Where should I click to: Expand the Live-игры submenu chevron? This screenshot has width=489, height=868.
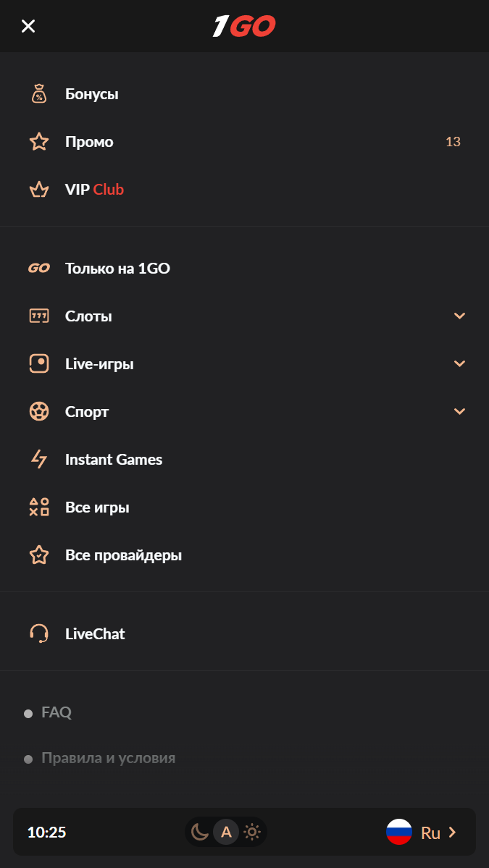coord(459,364)
